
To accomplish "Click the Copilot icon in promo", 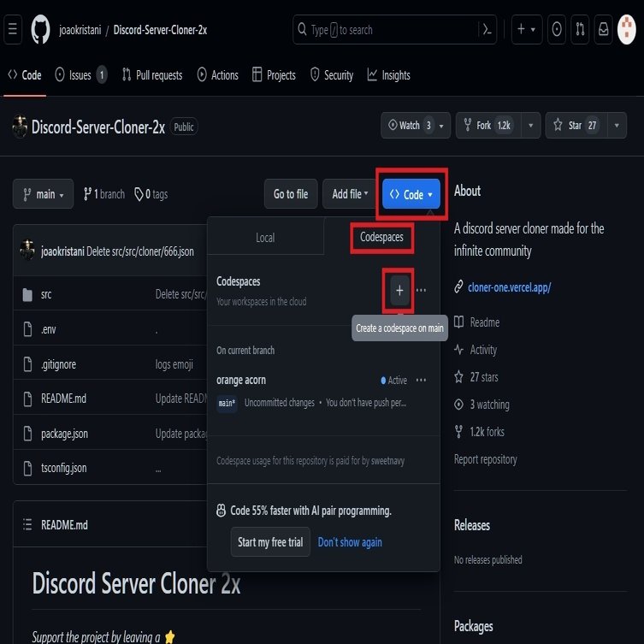I will [x=221, y=511].
